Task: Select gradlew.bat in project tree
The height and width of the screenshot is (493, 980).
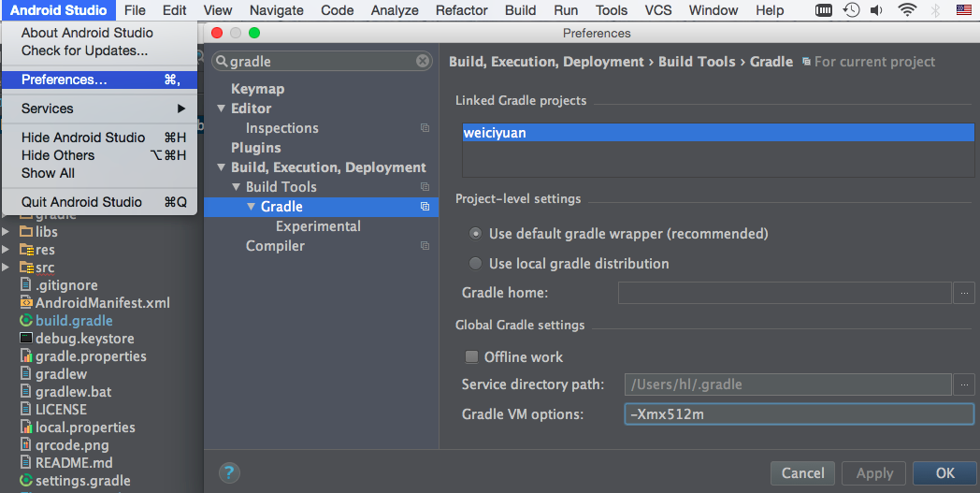Action: (x=73, y=392)
